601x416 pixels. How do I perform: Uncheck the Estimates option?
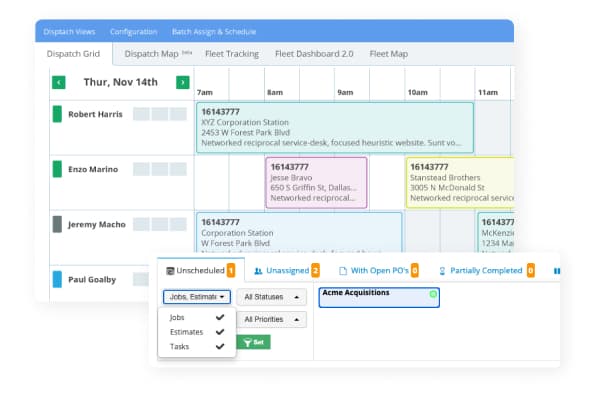pos(219,332)
